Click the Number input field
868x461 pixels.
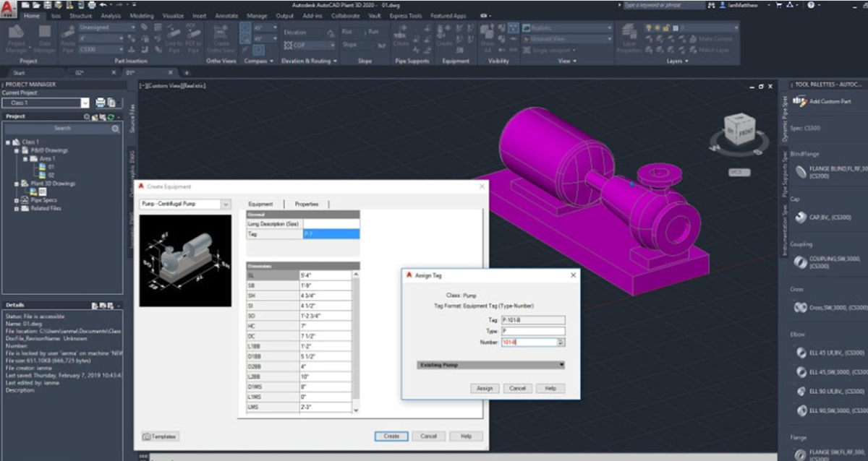[x=529, y=342]
